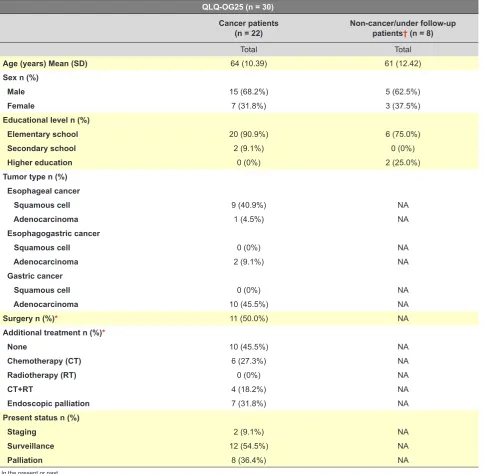485x474 pixels.
Task: Select the value 2 (25.0%)
Action: tap(403, 163)
